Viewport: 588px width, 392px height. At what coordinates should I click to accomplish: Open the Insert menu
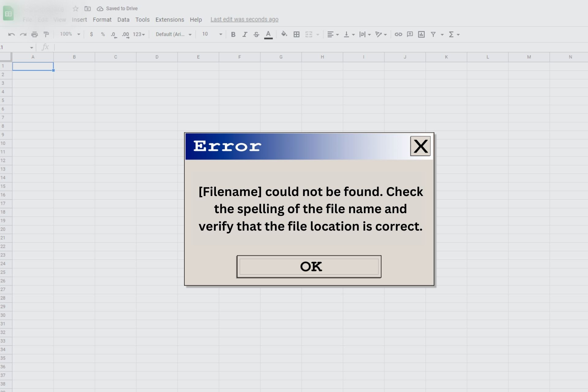[x=79, y=20]
